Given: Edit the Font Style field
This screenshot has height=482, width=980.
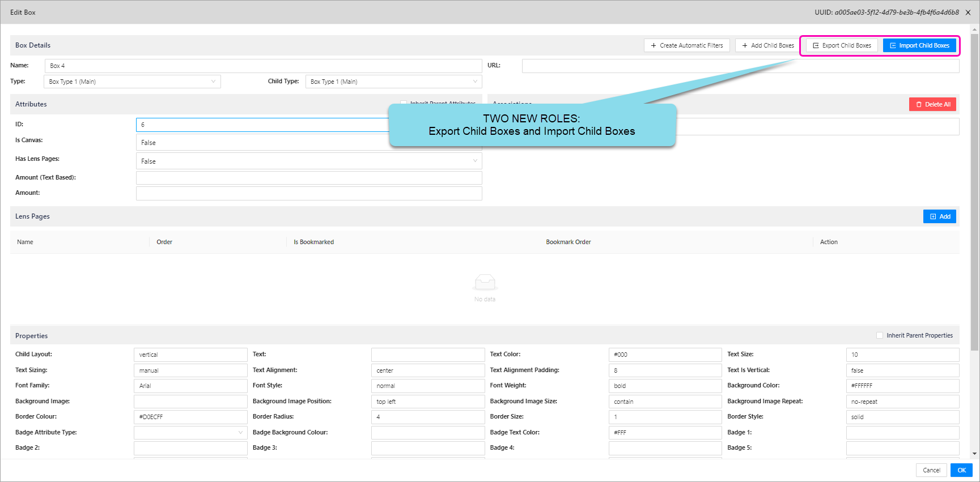Looking at the screenshot, I should [x=428, y=386].
